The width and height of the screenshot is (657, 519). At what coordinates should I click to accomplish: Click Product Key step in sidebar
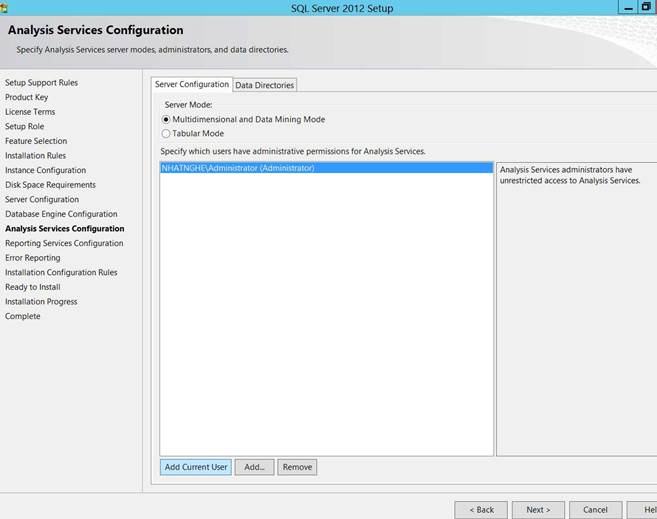coord(26,97)
